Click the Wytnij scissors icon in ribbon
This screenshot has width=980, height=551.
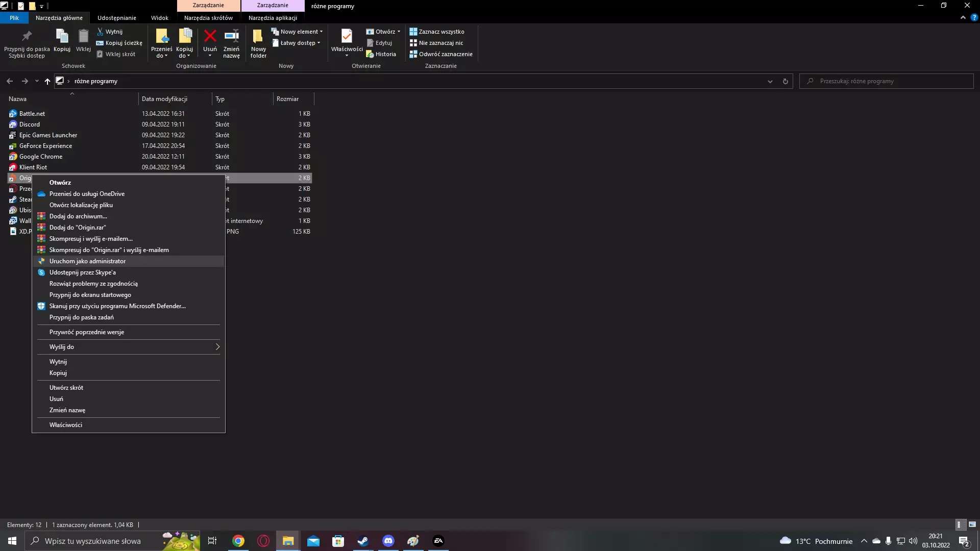(101, 32)
